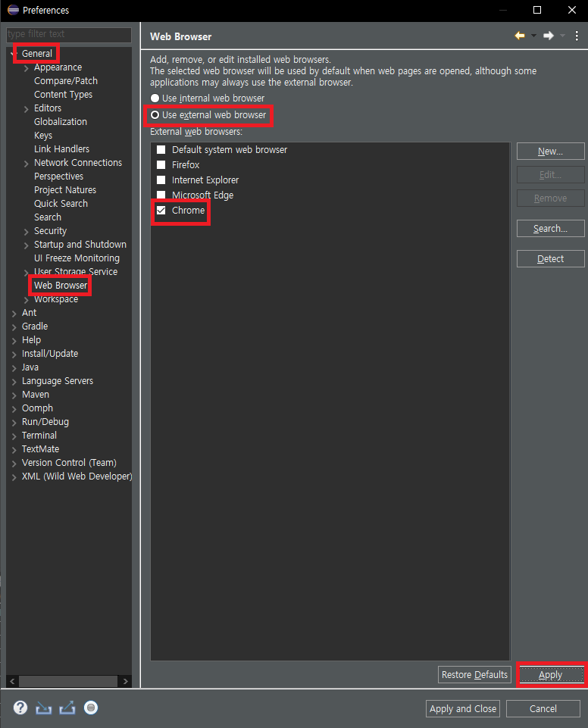Click the Detect button
The width and height of the screenshot is (588, 728).
[550, 258]
